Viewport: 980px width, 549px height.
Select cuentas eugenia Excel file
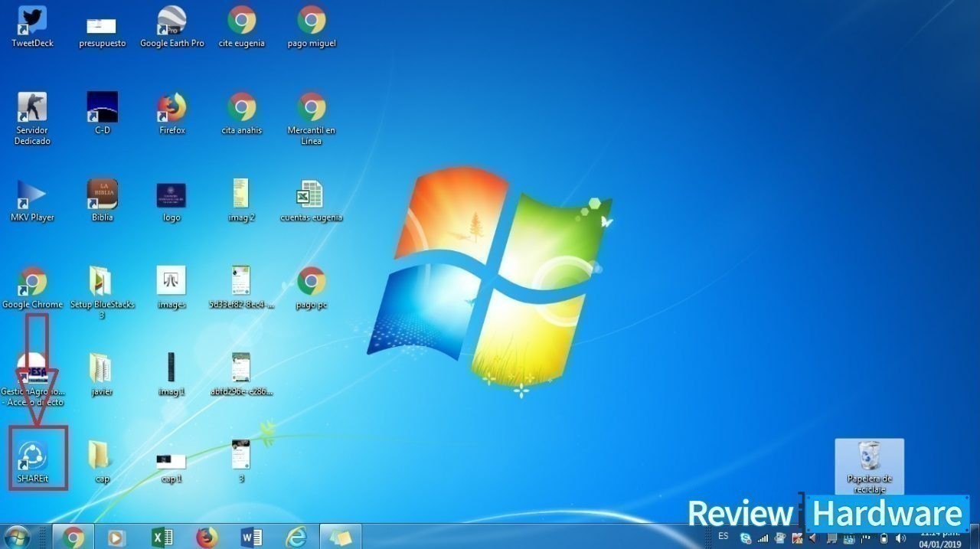click(312, 201)
